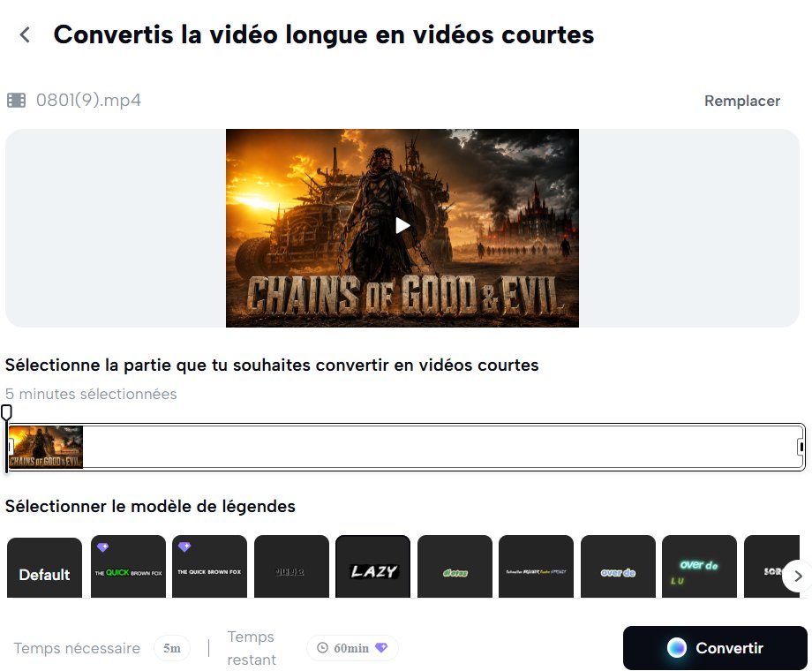Viewport: 812px width, 671px height.
Task: Click the 'Temps nécessaire' label
Action: point(77,648)
